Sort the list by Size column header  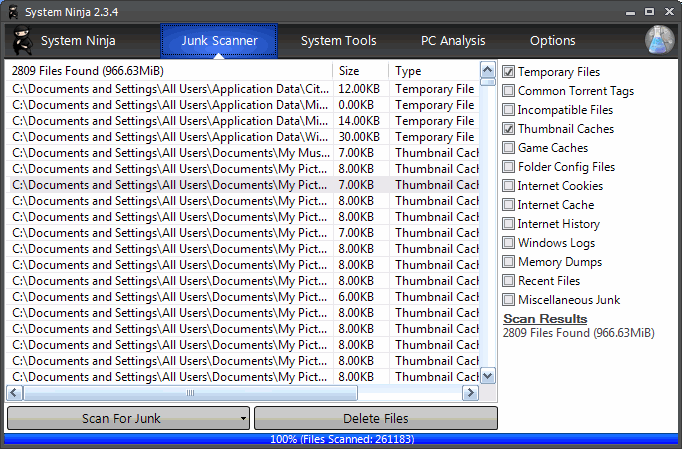(x=361, y=72)
